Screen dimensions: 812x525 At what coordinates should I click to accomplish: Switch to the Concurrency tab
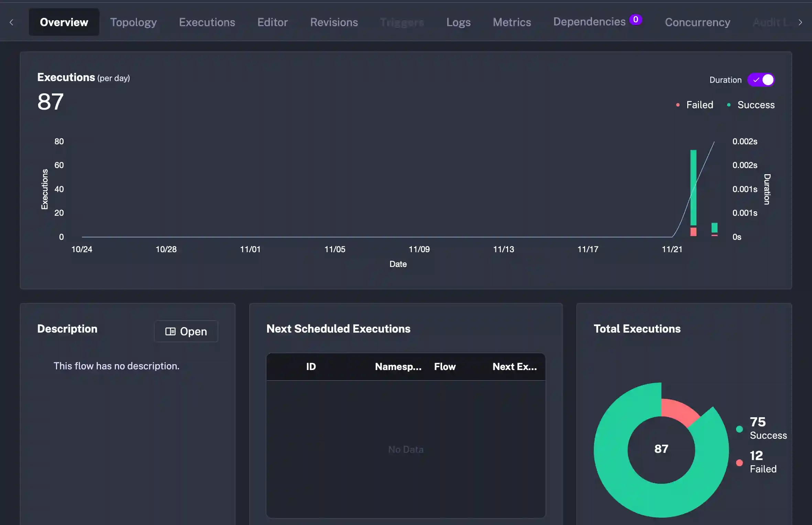click(697, 22)
